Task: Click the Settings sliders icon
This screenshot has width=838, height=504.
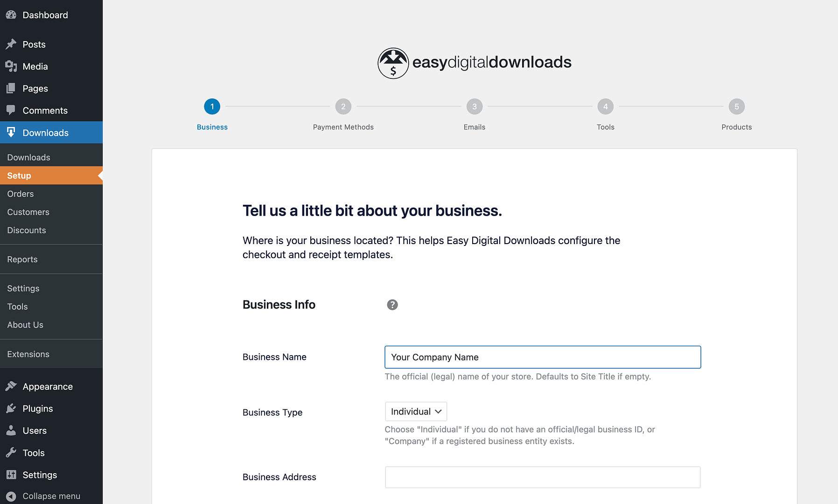Action: click(x=11, y=475)
